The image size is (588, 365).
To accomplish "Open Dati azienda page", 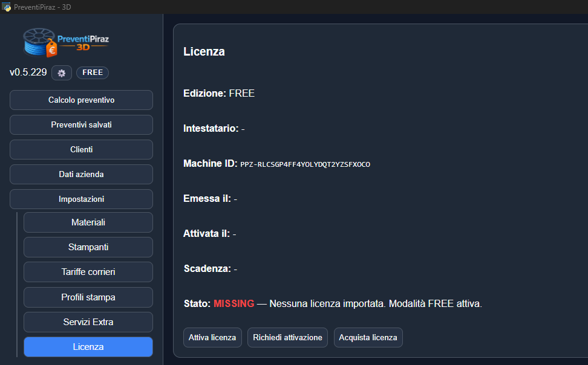I will (81, 174).
